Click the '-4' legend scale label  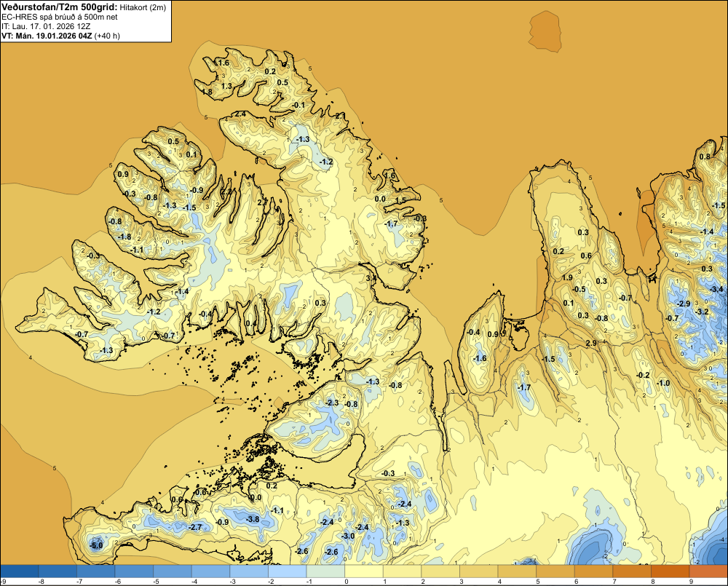point(194,582)
